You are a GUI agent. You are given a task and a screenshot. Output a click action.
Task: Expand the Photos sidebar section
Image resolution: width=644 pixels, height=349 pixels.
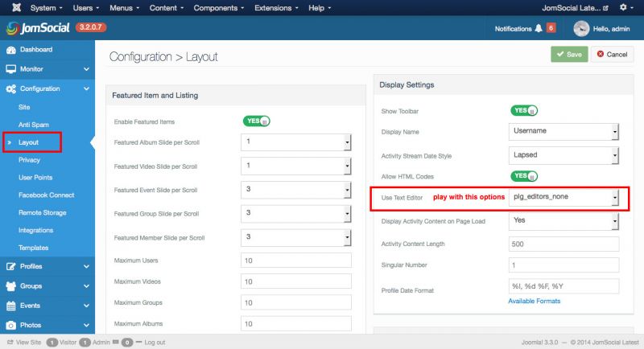(86, 325)
